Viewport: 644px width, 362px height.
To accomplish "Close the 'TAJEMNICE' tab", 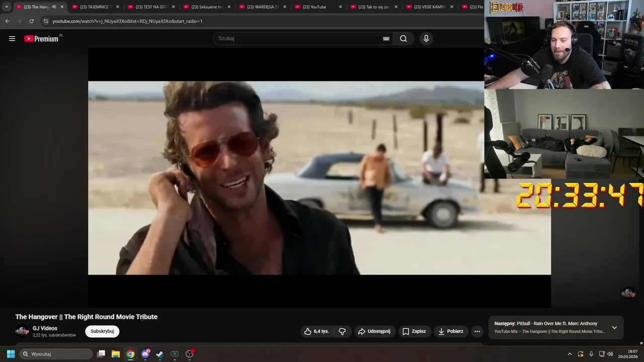I will click(118, 7).
